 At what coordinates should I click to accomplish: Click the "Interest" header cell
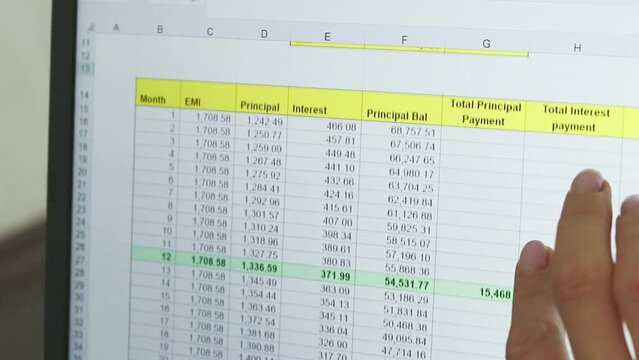[x=325, y=103]
